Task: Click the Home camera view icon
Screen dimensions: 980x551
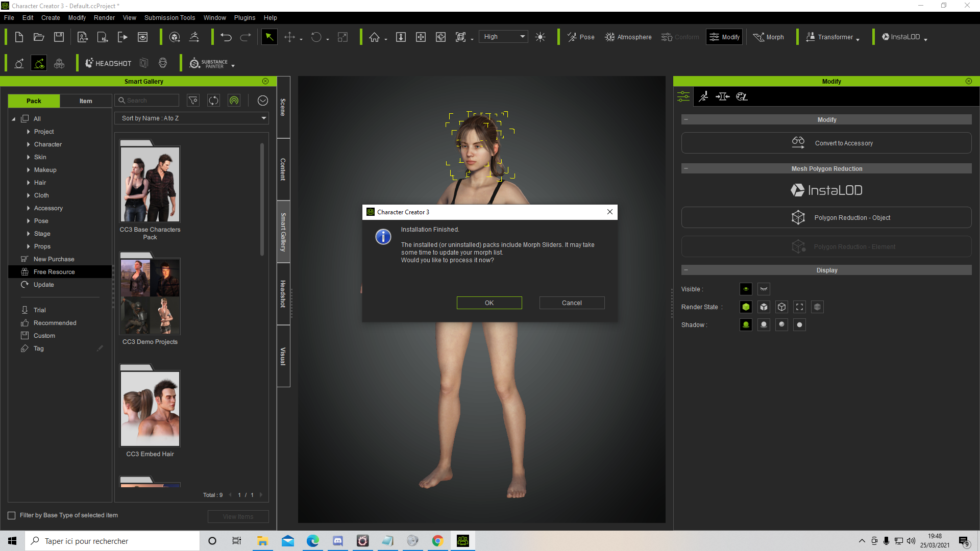Action: (374, 37)
